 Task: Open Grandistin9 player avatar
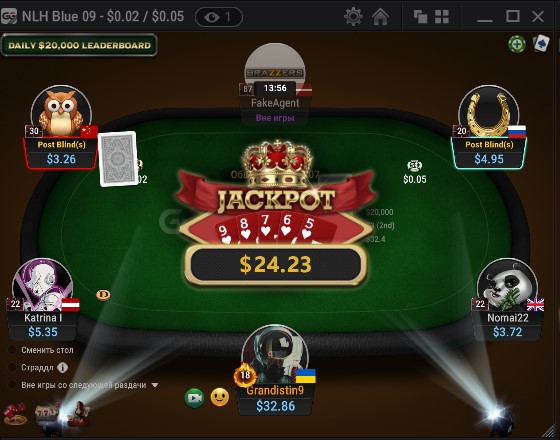(275, 354)
